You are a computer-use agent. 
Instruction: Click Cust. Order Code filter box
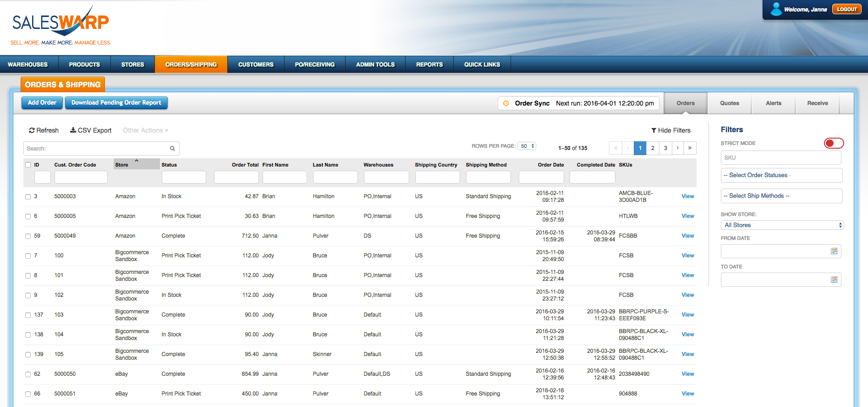click(81, 177)
